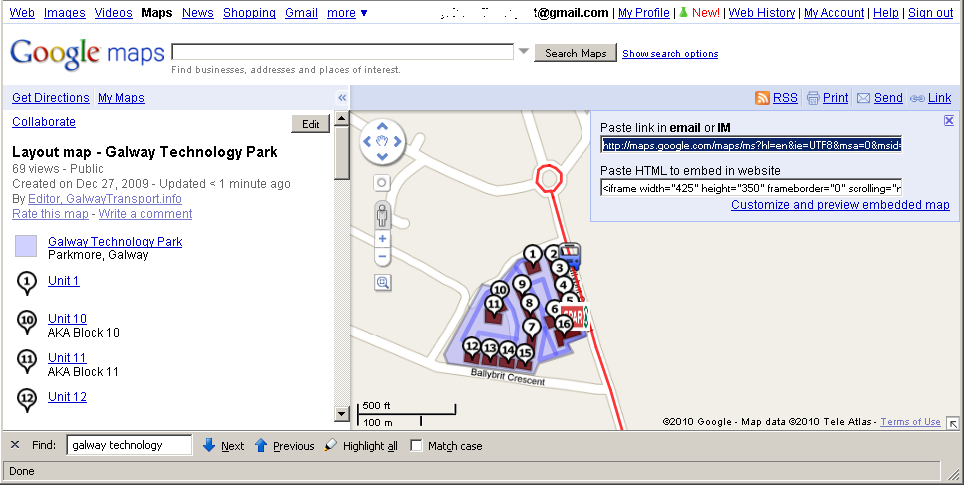Screen dimensions: 967x486
Task: Click Next in the find bar
Action: click(x=224, y=446)
